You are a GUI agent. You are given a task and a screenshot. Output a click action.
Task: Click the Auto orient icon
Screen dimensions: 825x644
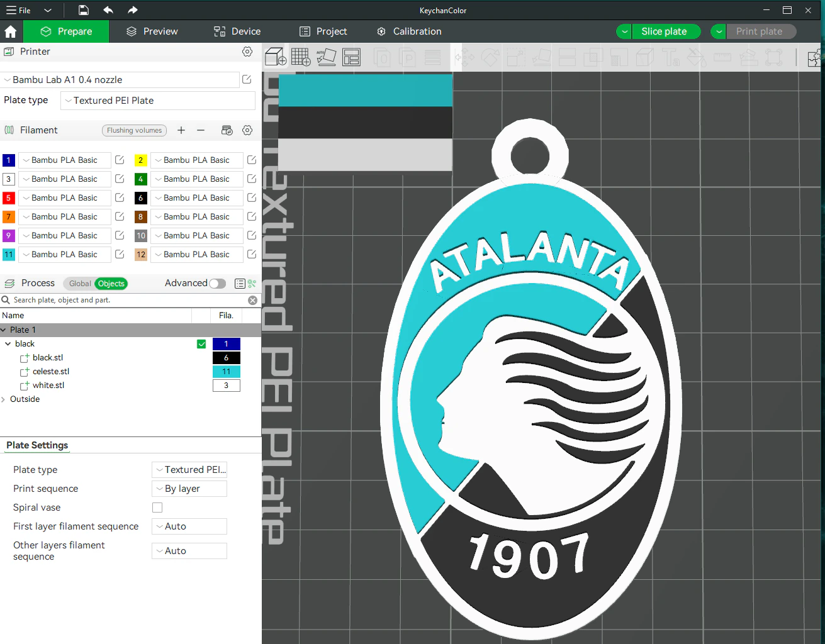point(326,57)
